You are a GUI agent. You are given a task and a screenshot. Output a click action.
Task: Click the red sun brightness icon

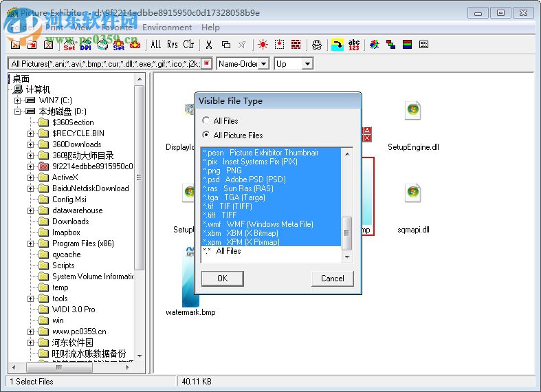coord(263,45)
